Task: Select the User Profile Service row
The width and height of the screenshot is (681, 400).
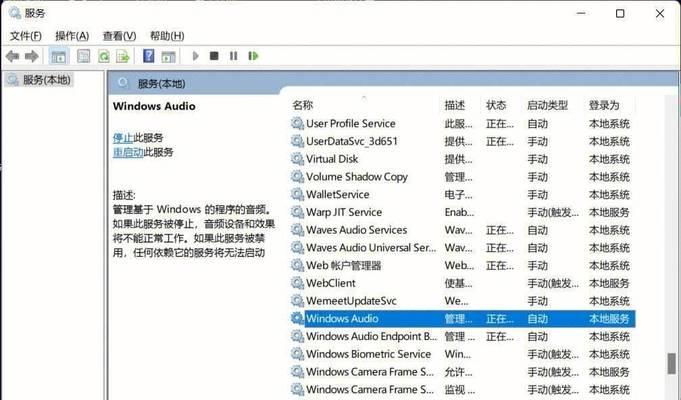Action: click(x=463, y=124)
